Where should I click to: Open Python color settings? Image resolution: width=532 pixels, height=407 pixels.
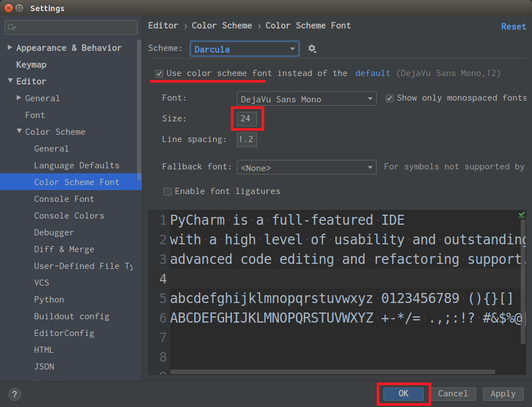click(49, 300)
